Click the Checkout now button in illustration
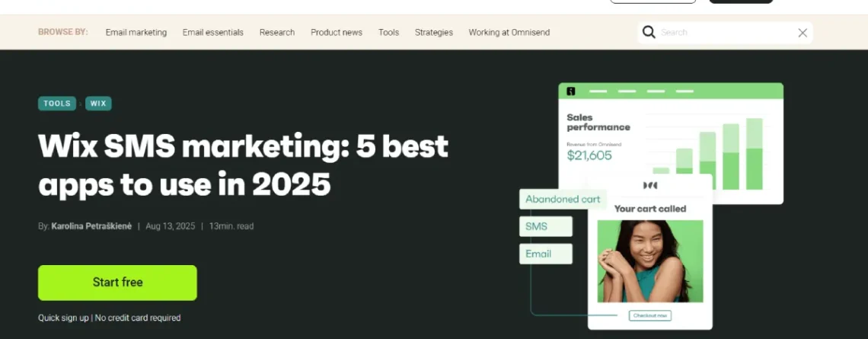The image size is (868, 339). click(x=650, y=315)
